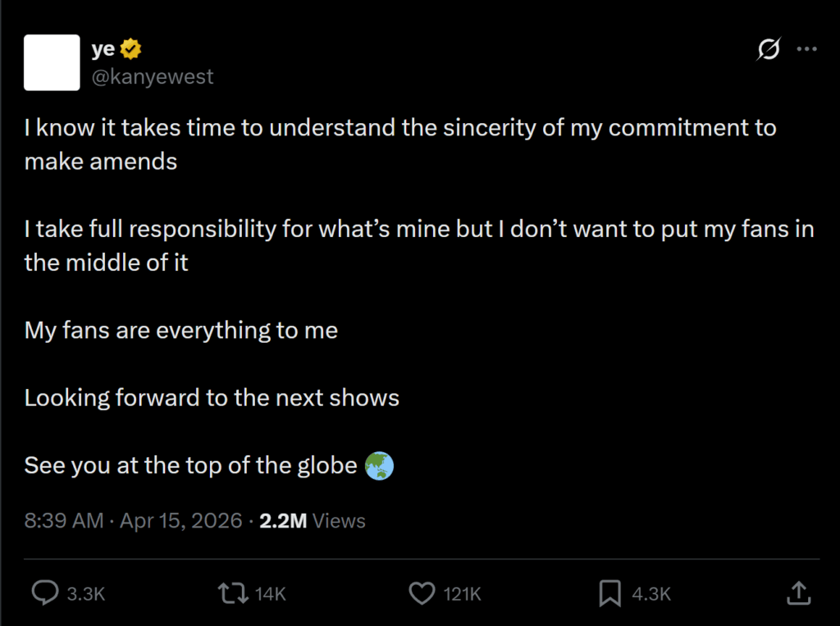Open the repost and quote dropdown

tap(234, 592)
